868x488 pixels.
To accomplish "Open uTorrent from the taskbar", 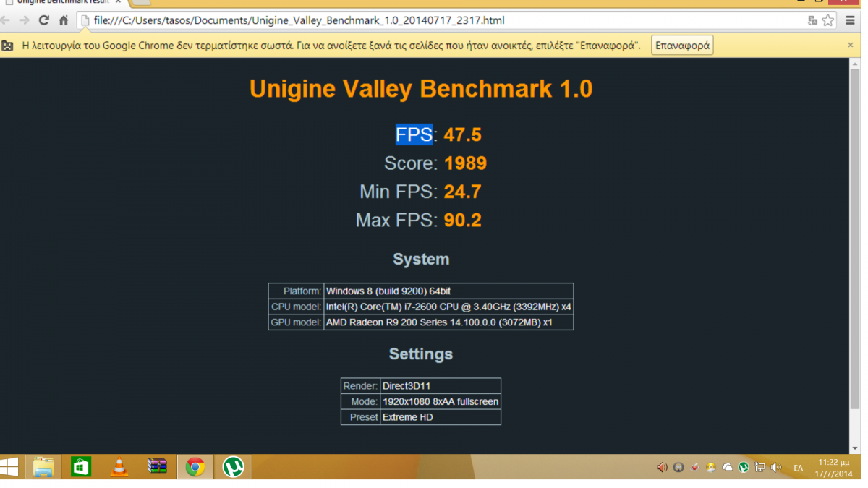I will click(233, 467).
